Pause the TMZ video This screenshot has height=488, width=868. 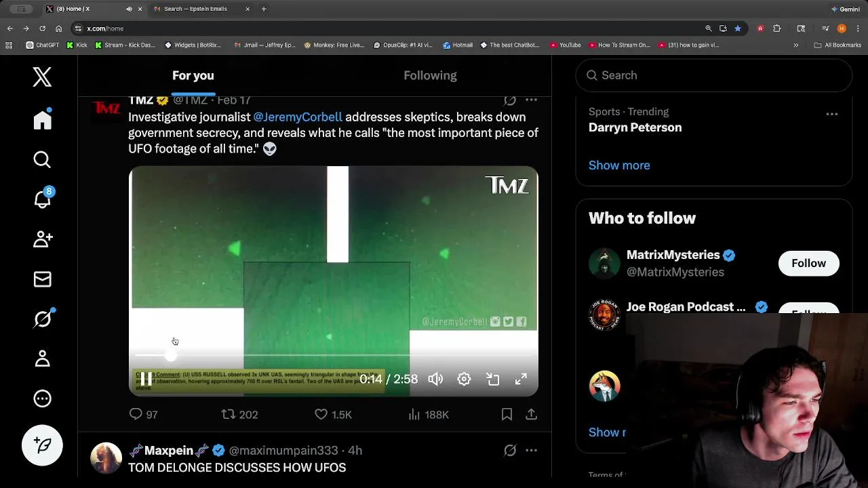click(146, 379)
